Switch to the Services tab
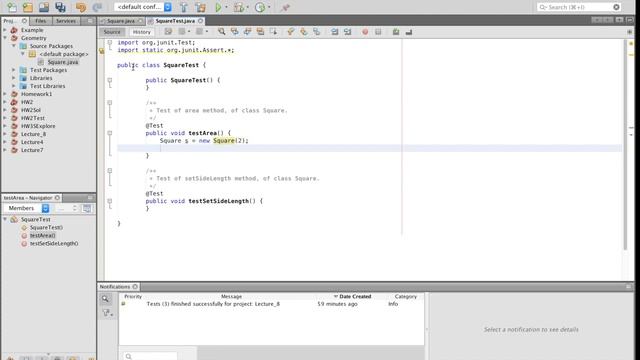The width and height of the screenshot is (640, 360). [66, 21]
